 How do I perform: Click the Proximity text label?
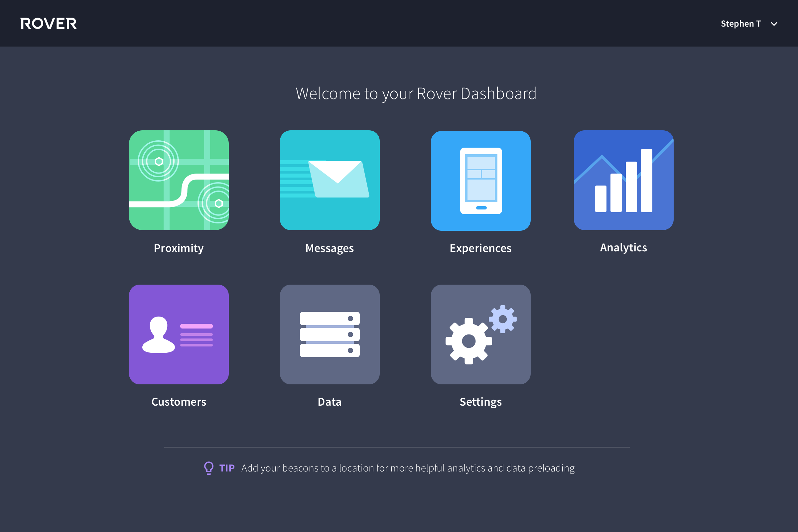179,248
